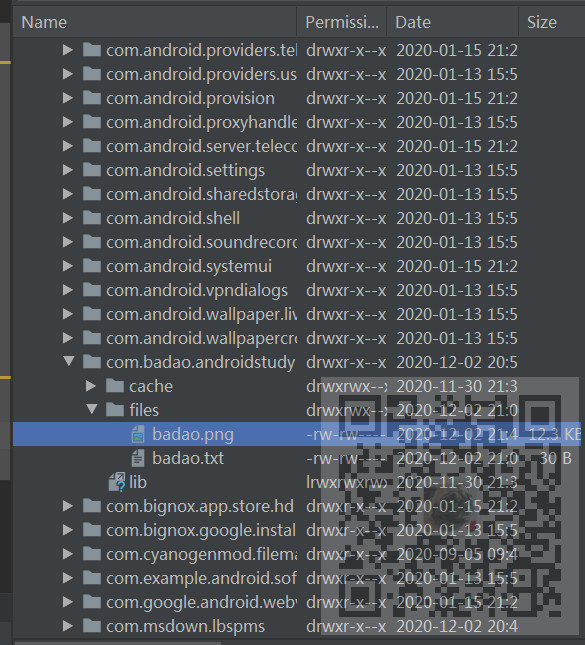Collapse the files directory arrow
The image size is (585, 645).
[x=92, y=409]
